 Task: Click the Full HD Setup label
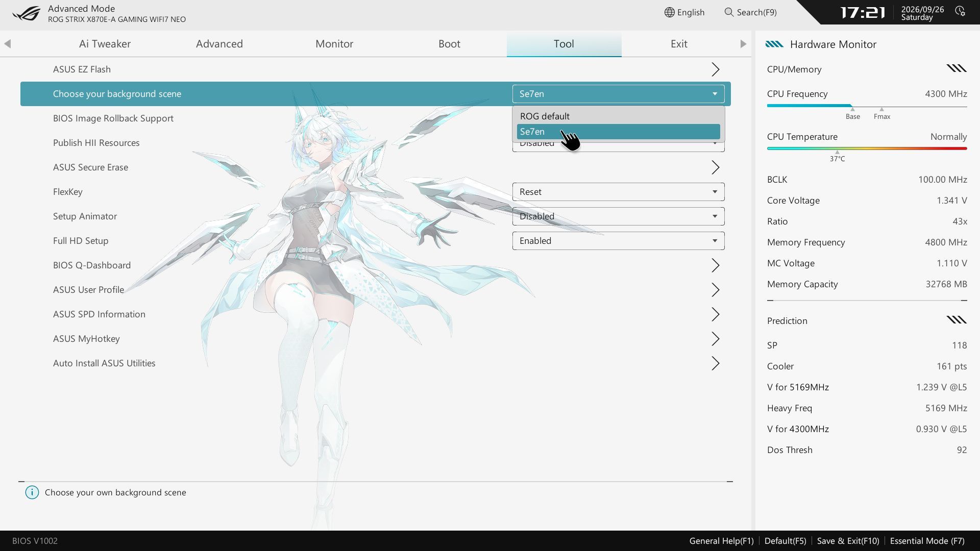click(x=81, y=241)
